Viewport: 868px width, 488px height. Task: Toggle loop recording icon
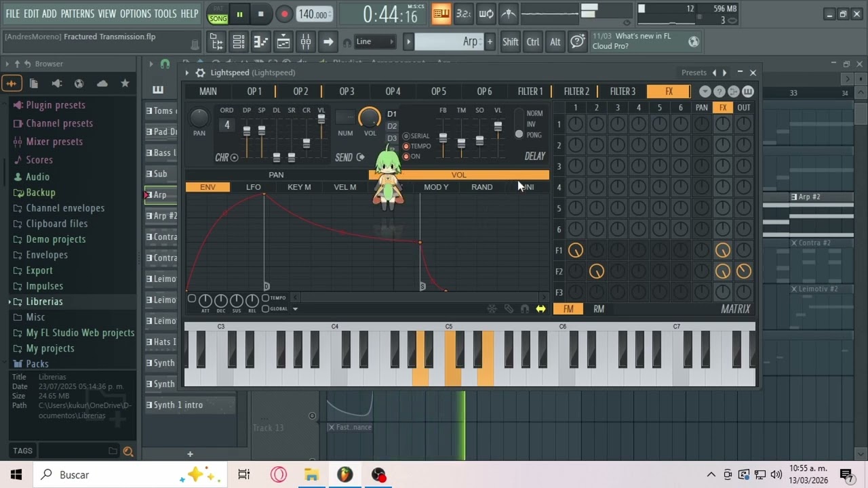tap(486, 14)
